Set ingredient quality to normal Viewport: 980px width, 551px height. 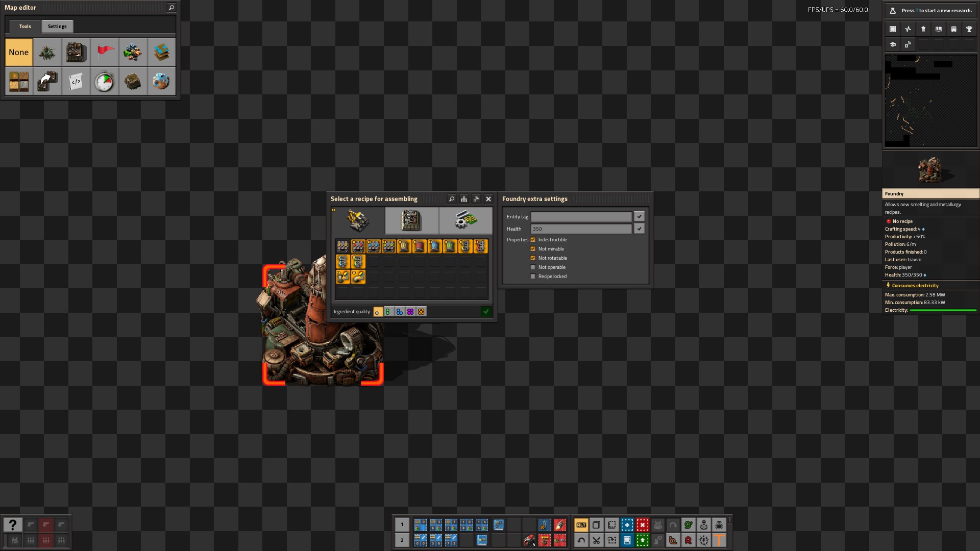point(378,312)
